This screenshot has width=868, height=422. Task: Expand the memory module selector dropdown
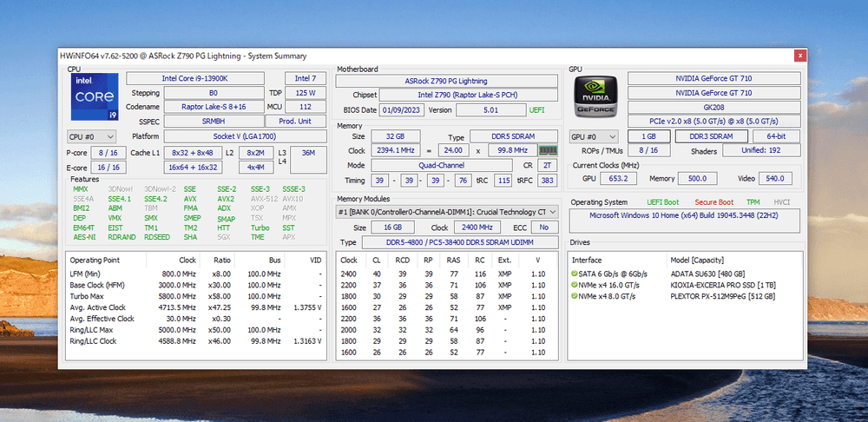click(447, 212)
